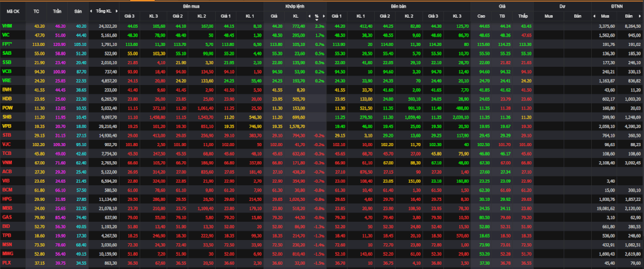The image size is (644, 269).
Task: Click the TB price column header
Action: click(x=502, y=16)
